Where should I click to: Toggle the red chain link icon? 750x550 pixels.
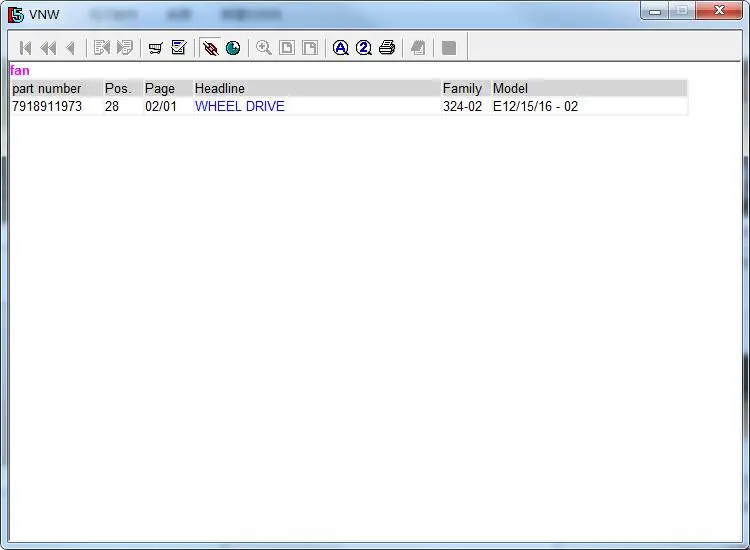click(x=210, y=48)
